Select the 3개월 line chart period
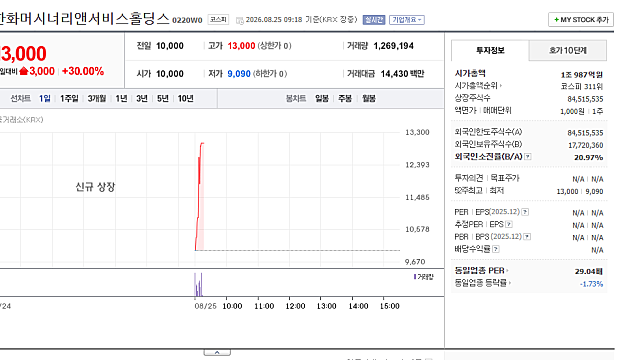The width and height of the screenshot is (640, 360). (x=97, y=98)
